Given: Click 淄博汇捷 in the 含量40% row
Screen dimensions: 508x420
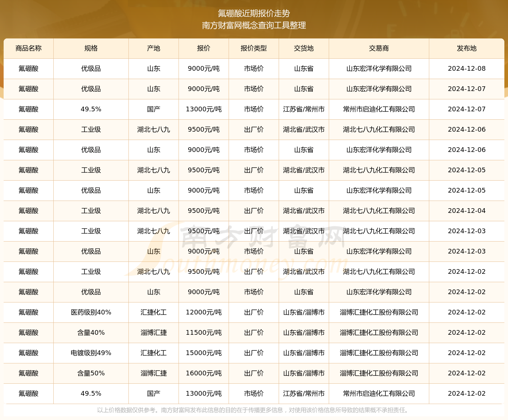Looking at the screenshot, I should (x=153, y=333).
